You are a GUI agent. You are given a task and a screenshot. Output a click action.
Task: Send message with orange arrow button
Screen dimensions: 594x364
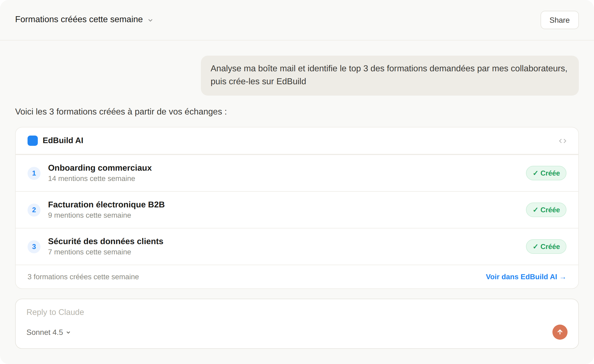coord(560,332)
